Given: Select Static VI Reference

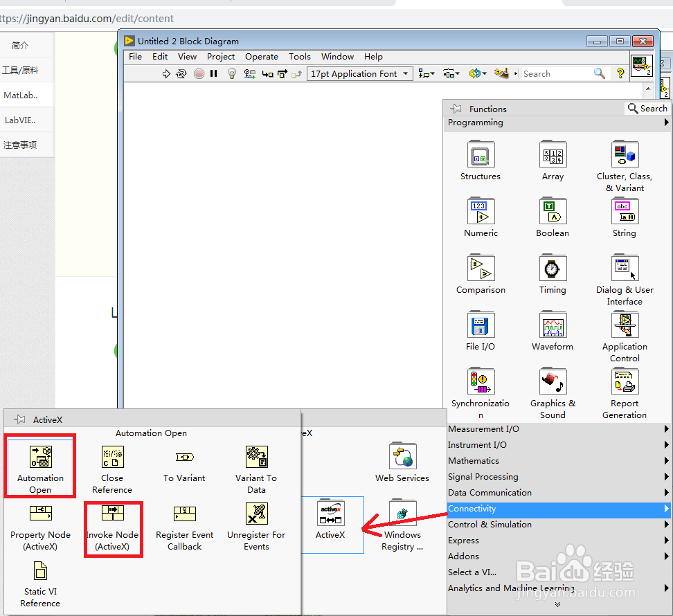Looking at the screenshot, I should 40,584.
